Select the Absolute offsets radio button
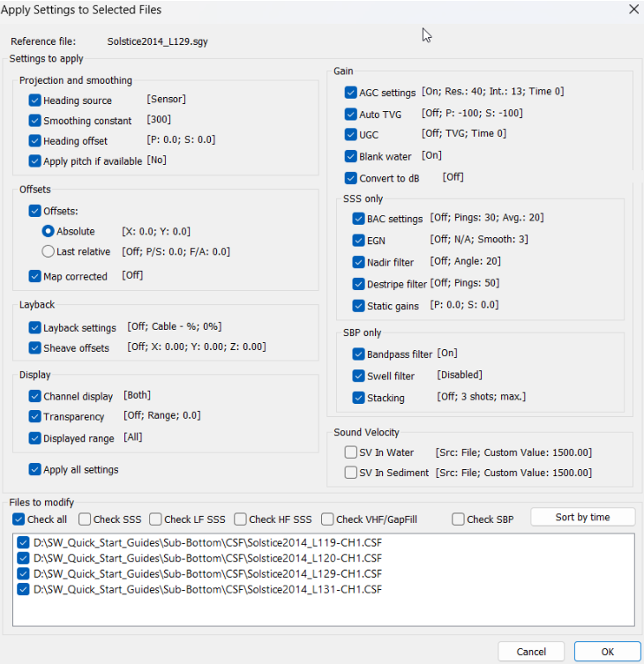The image size is (644, 664). 48,231
